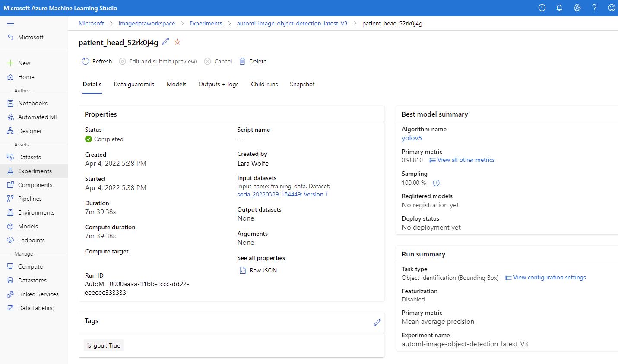Click the Delete trash icon
Viewport: 618px width, 364px height.
click(242, 61)
